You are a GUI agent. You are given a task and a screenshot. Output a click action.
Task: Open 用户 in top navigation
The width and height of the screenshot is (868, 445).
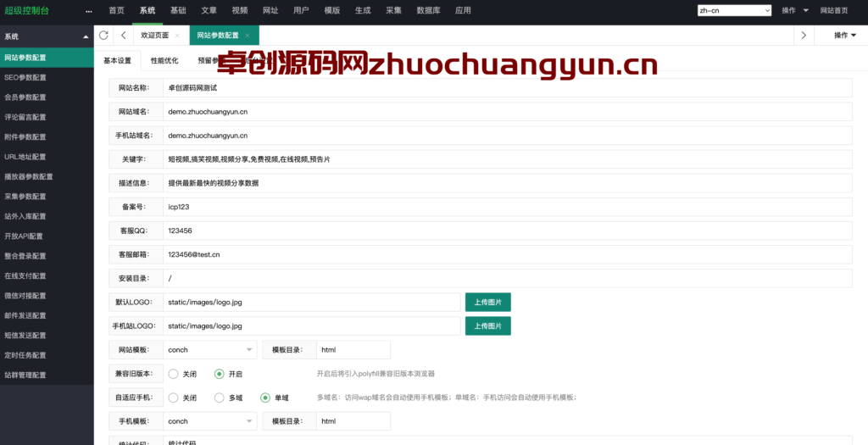[301, 10]
